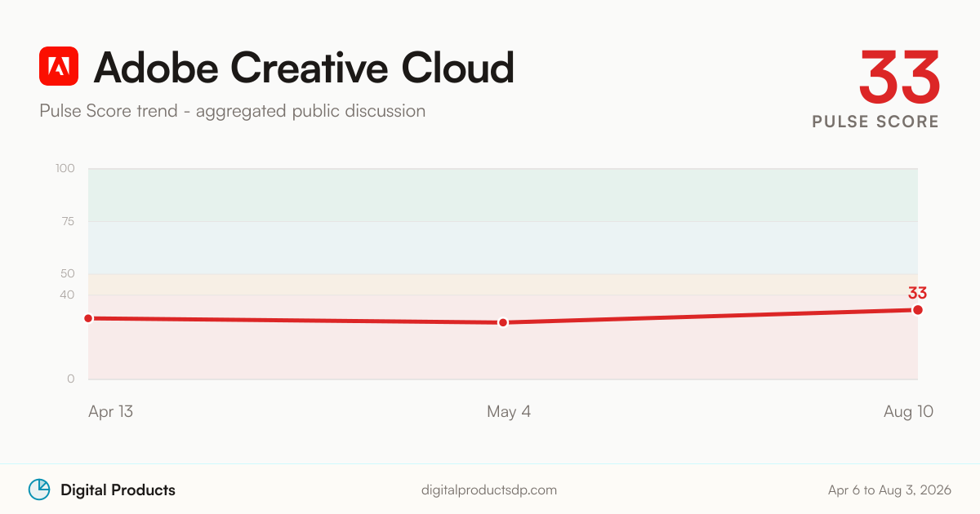This screenshot has height=514, width=980.
Task: Select the May 4 data point
Action: [x=503, y=322]
